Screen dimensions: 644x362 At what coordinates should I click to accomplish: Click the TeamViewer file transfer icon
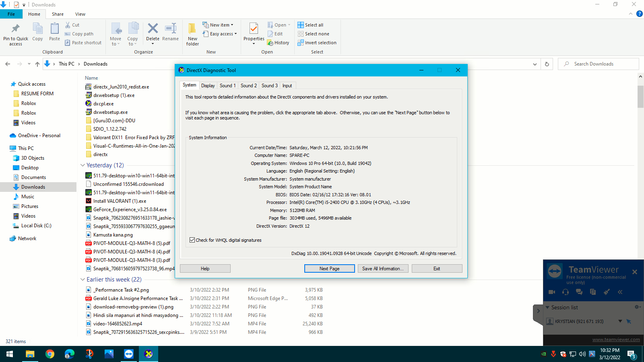click(x=593, y=292)
